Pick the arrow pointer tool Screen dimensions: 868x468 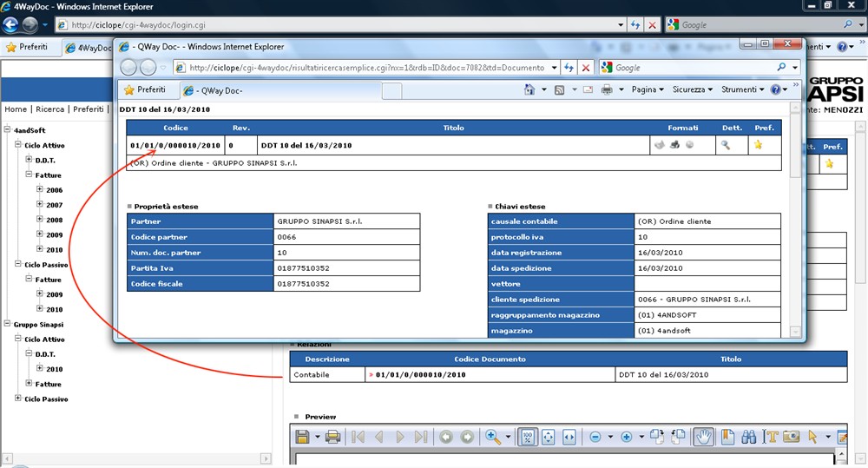click(812, 437)
